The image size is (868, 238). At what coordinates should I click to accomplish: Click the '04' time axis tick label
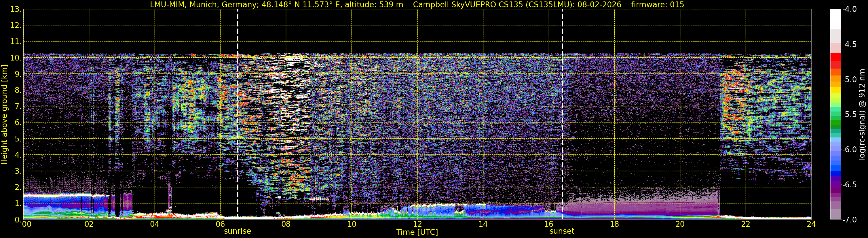pos(155,224)
